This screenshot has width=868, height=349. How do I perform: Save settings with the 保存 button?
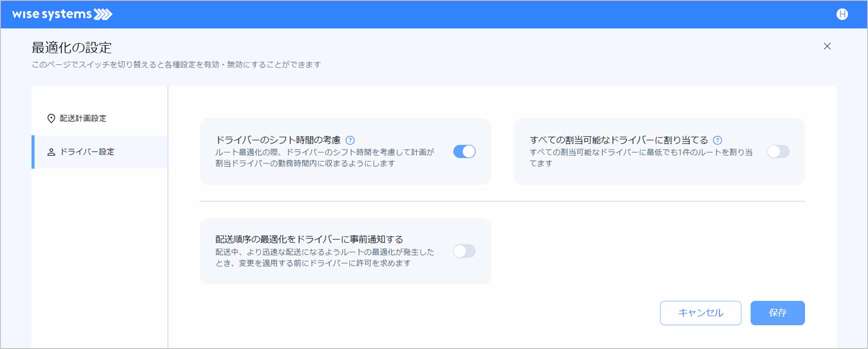tap(777, 313)
